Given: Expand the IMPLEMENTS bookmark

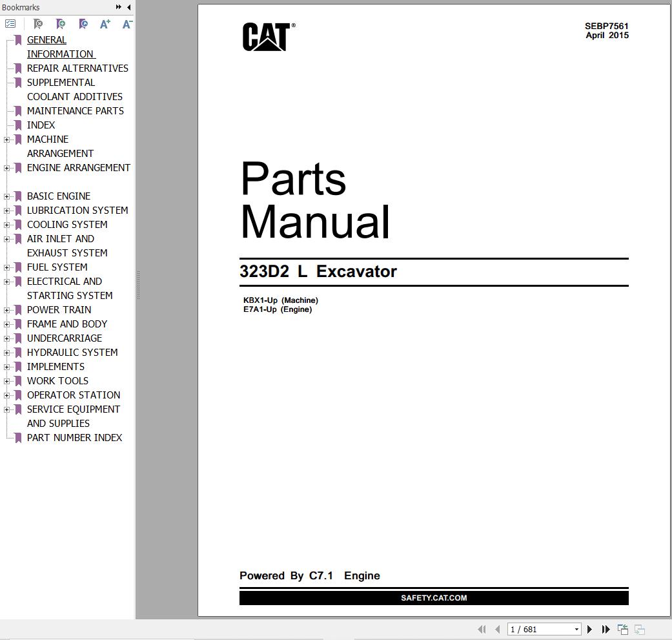Looking at the screenshot, I should coord(6,367).
